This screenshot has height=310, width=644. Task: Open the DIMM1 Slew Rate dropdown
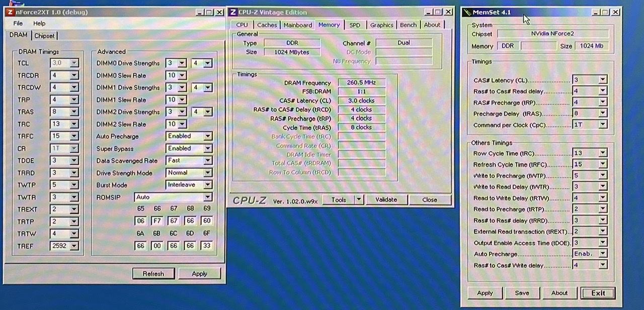tap(182, 99)
